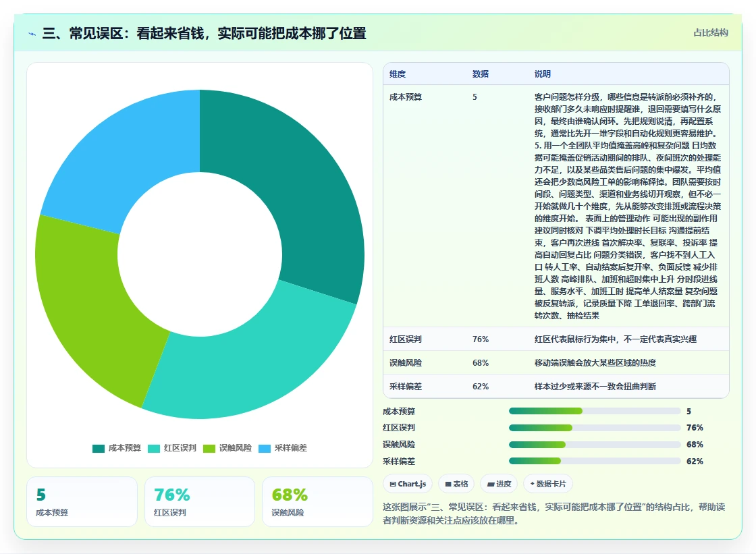
Task: Toggle 成本预算 legend swatch in chart
Action: coord(99,449)
